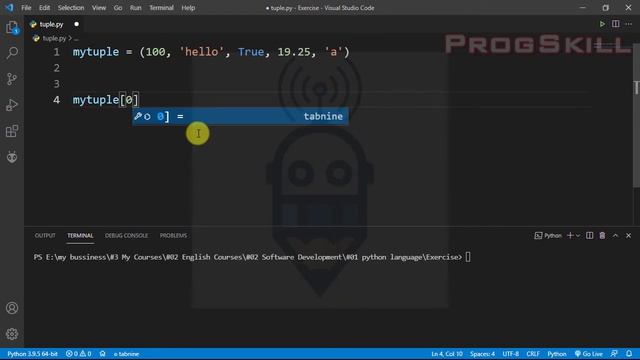640x360 pixels.
Task: Open Run and Debug view
Action: [12, 105]
